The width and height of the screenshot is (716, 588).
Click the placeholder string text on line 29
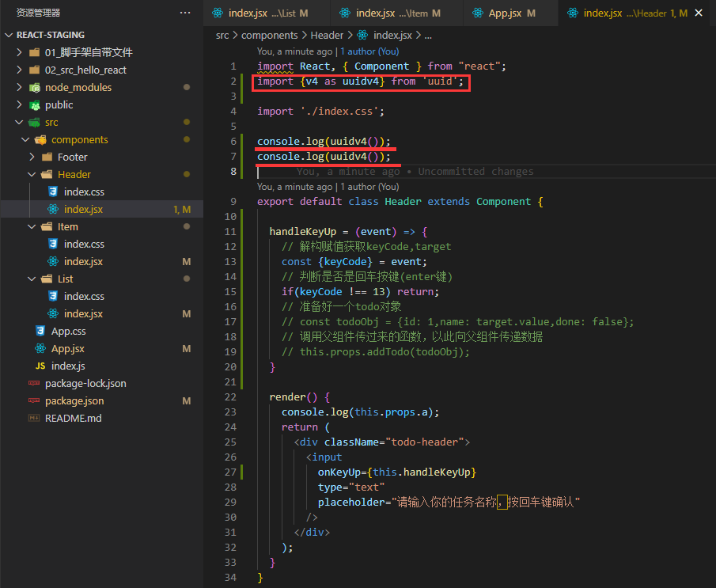pyautogui.click(x=486, y=502)
